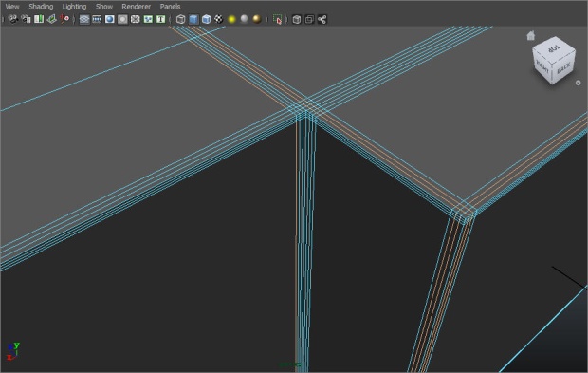
Task: Toggle the Resolution Gate display
Action: click(109, 19)
